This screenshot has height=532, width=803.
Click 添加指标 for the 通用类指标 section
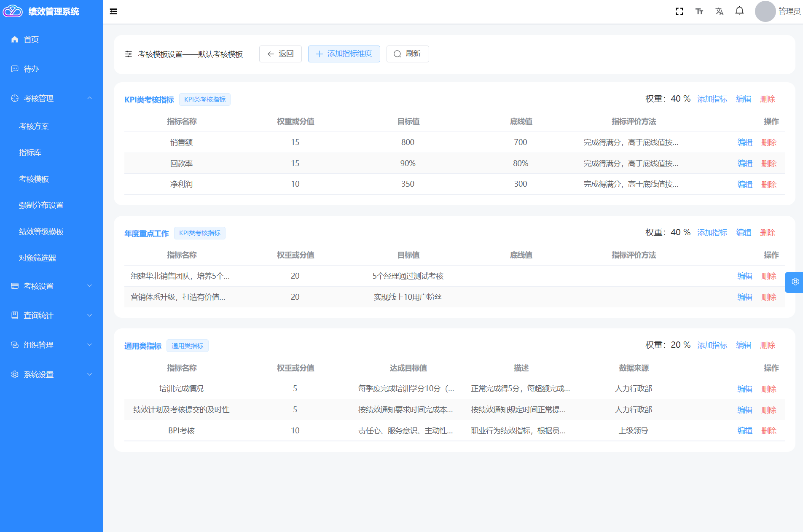712,345
